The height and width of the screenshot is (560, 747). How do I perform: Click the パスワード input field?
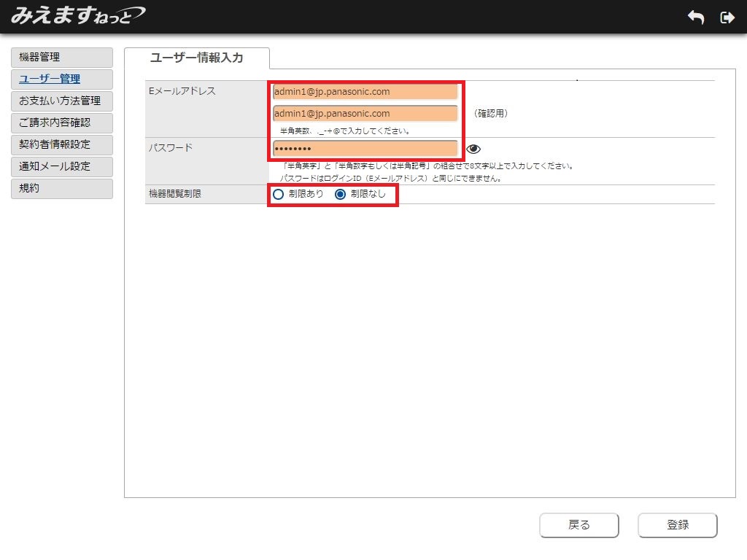(365, 149)
